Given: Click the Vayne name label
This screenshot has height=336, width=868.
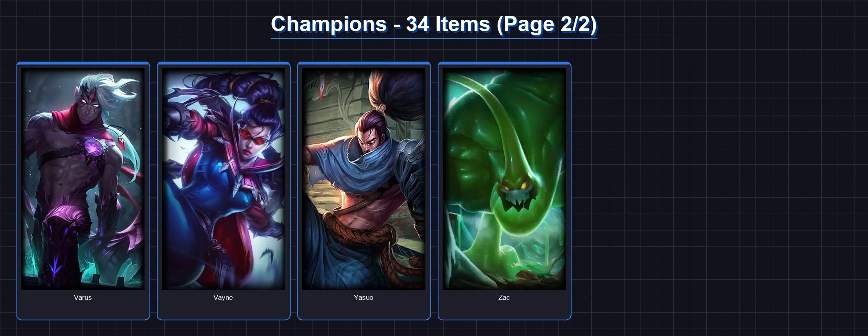Looking at the screenshot, I should [223, 297].
